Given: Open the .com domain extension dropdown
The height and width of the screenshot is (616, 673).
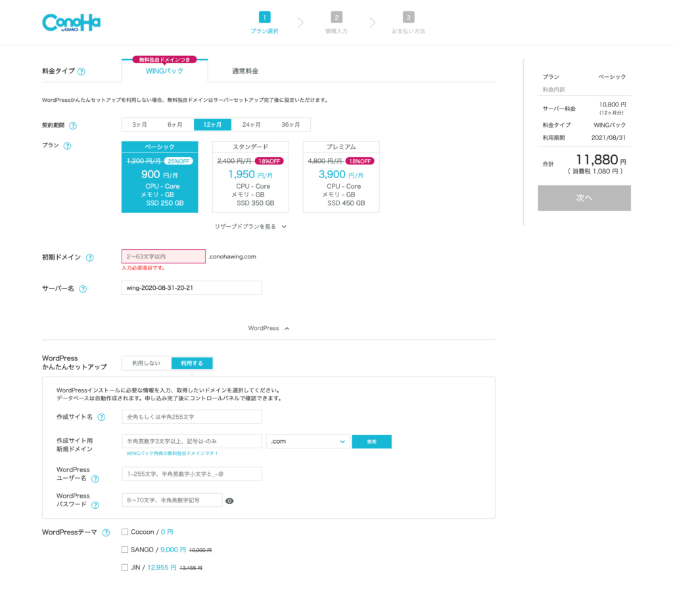Looking at the screenshot, I should click(x=308, y=441).
